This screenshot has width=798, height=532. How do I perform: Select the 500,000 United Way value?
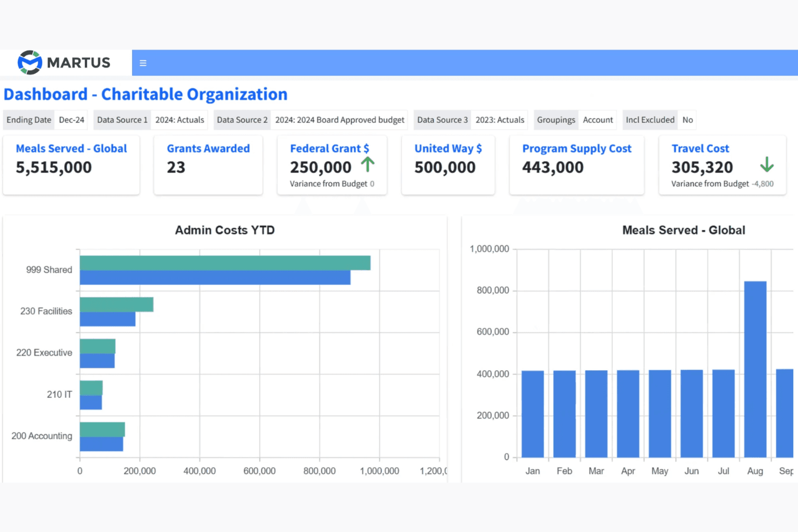point(445,167)
